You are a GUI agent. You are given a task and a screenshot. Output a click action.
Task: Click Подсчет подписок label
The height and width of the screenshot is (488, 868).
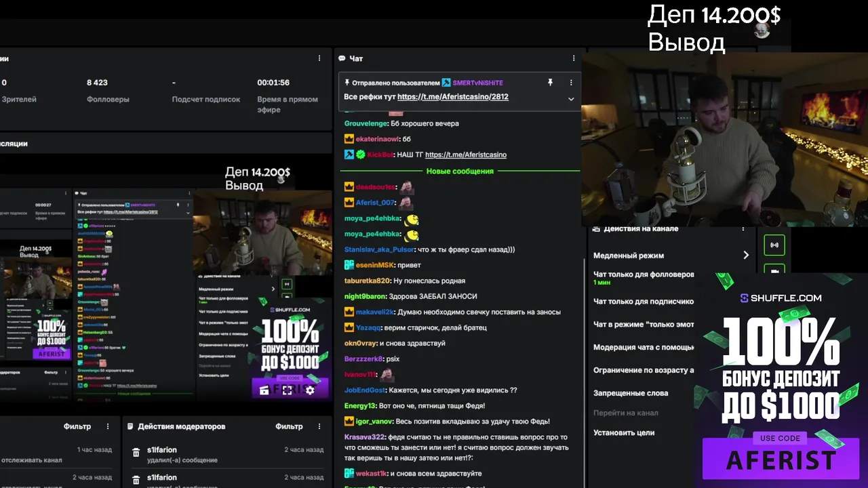coord(206,99)
